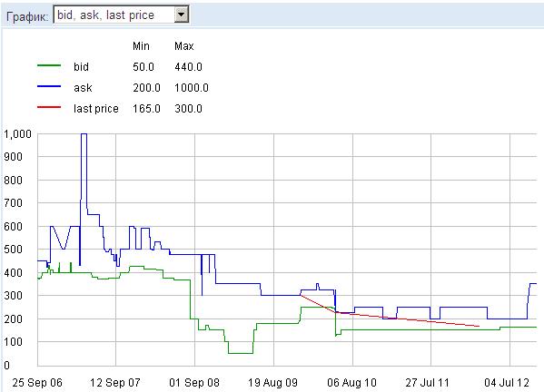Click the 'Max' column header
Screen dimensions: 544x392
click(x=183, y=45)
